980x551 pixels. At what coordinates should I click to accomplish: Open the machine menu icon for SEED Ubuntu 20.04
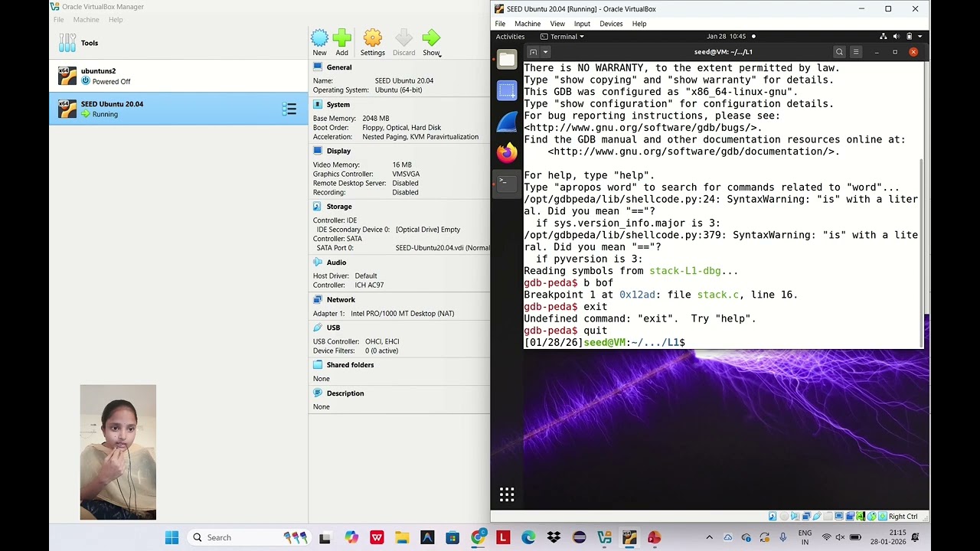click(289, 109)
